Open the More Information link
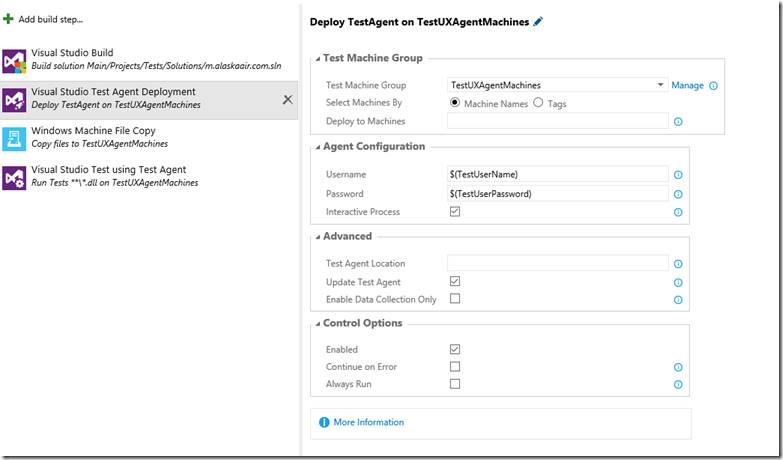Viewport: 783px width, 460px height. [x=368, y=422]
